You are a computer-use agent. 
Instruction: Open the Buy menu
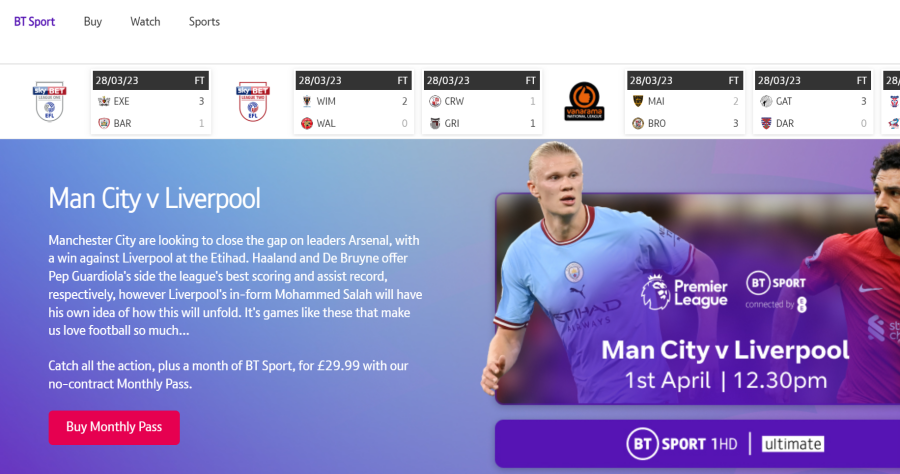click(92, 22)
